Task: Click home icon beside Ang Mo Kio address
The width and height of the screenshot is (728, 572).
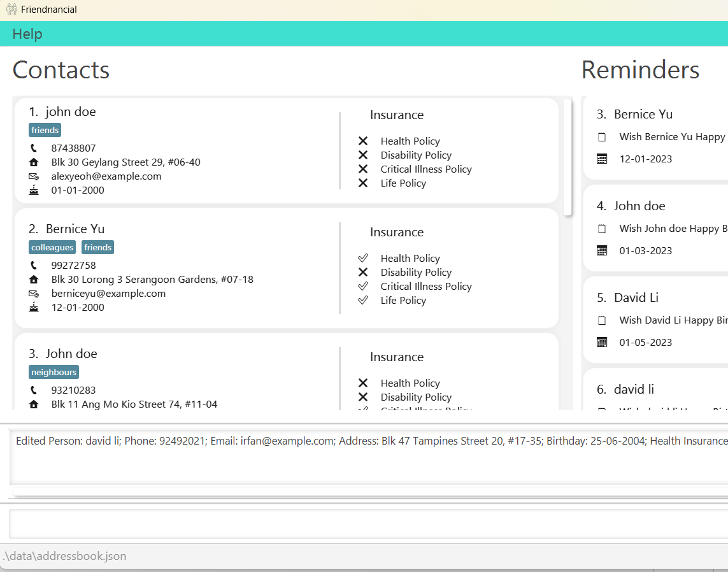Action: point(33,404)
